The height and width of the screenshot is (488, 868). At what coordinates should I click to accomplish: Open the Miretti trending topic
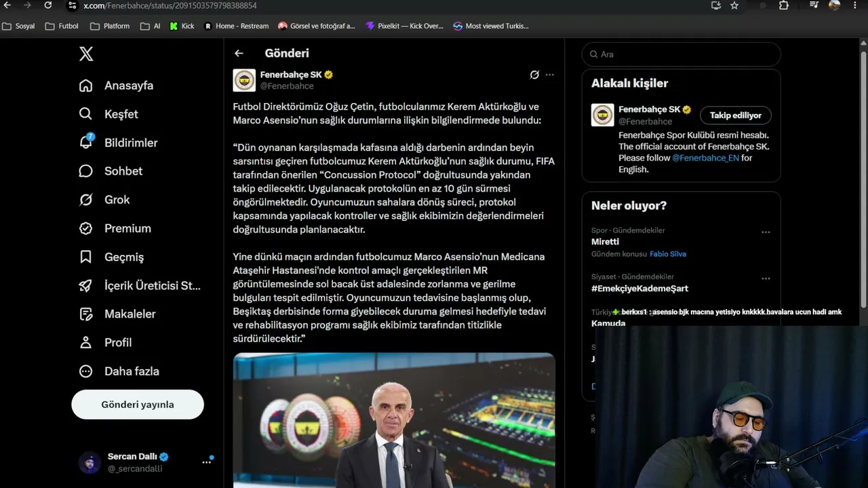point(605,241)
